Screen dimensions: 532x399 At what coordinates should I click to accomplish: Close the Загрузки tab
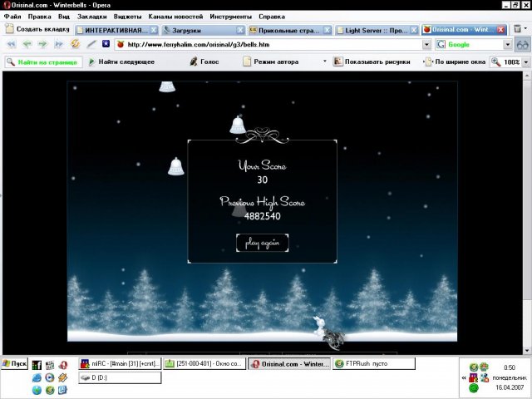[x=240, y=30]
